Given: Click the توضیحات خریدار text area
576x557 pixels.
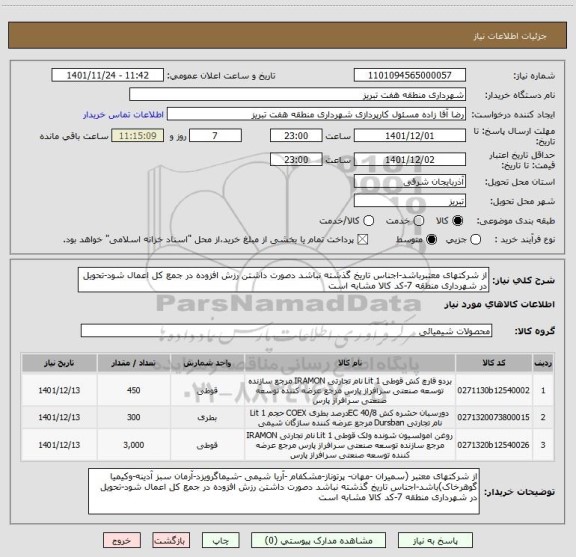Looking at the screenshot, I should 284,491.
